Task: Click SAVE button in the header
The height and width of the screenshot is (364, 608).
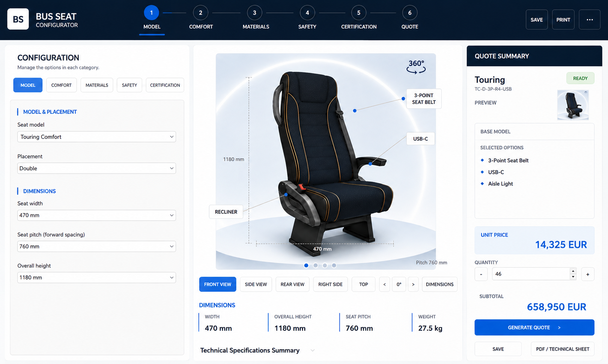Action: [537, 19]
